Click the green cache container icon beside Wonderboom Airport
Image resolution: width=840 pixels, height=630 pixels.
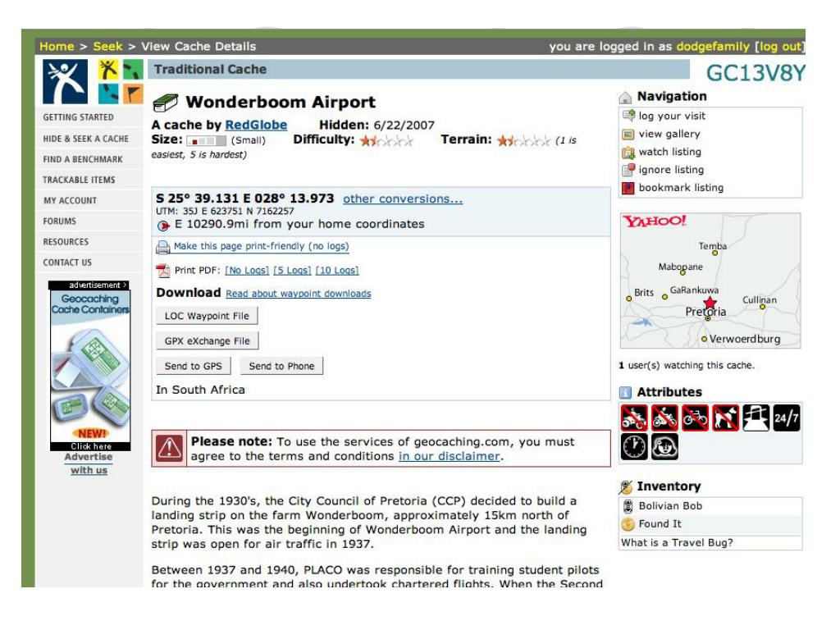pos(165,103)
